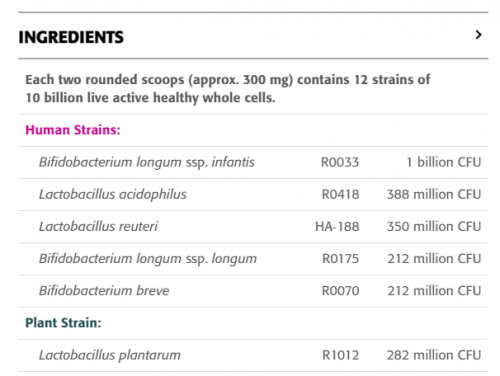Expand the Ingredients section chevron
500x376 pixels.
click(x=478, y=35)
